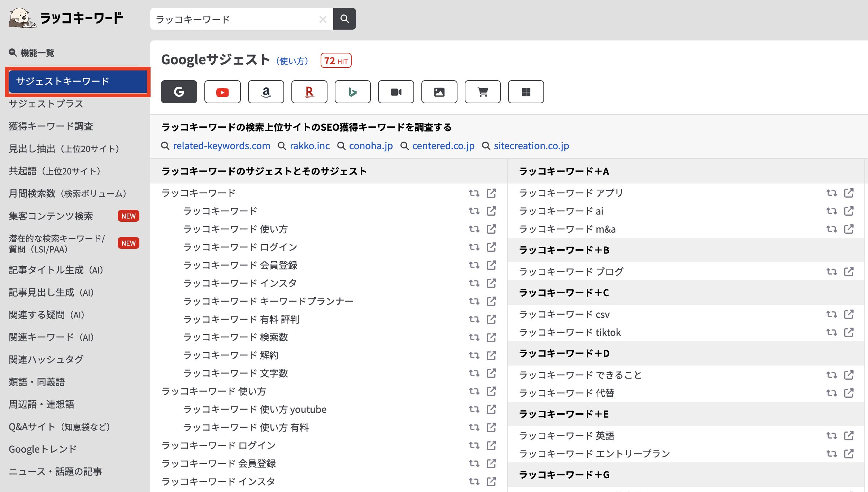
Task: Click the magnifier search button
Action: click(x=344, y=19)
